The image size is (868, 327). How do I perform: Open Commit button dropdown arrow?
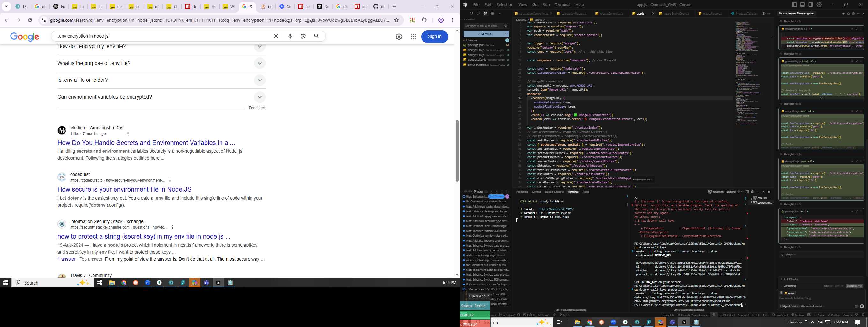click(x=506, y=34)
